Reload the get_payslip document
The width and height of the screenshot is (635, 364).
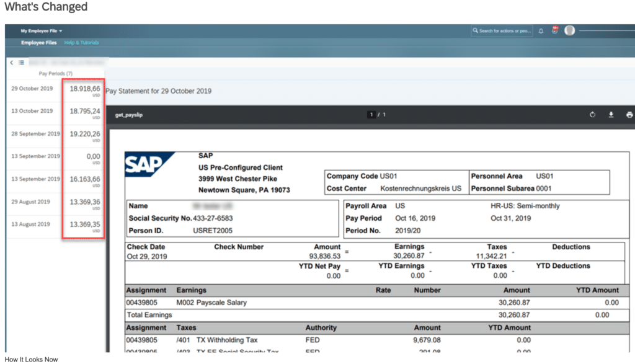click(x=593, y=115)
